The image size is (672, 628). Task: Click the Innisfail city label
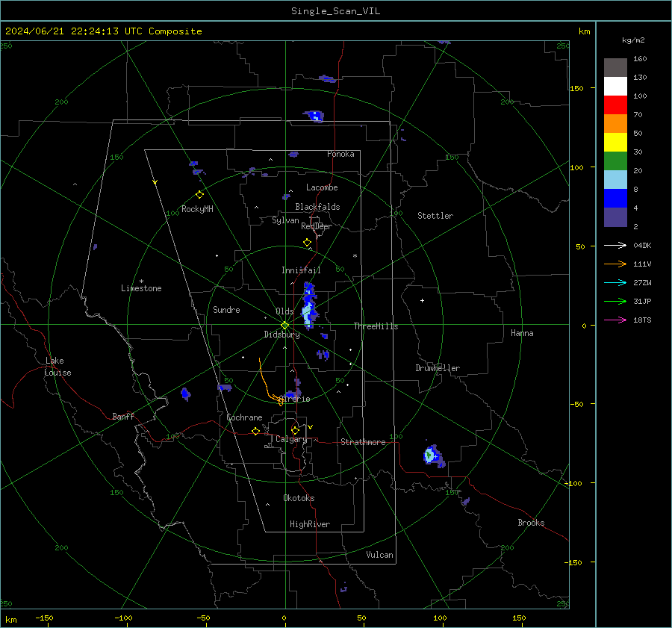pos(301,270)
